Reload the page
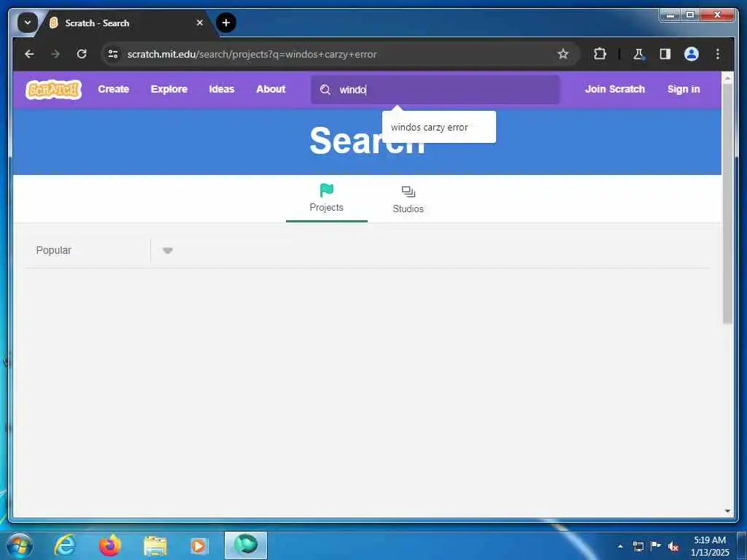The height and width of the screenshot is (560, 747). point(82,54)
